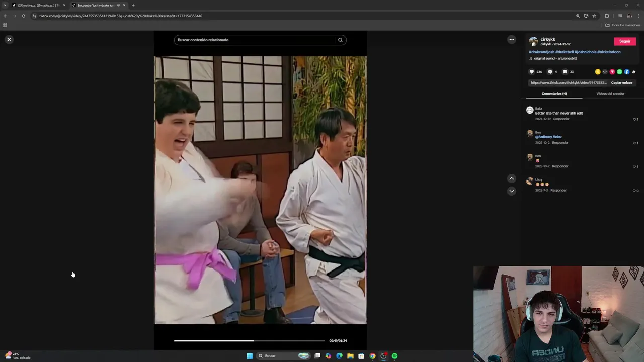Switch to Videos del creador tab

coord(610,93)
